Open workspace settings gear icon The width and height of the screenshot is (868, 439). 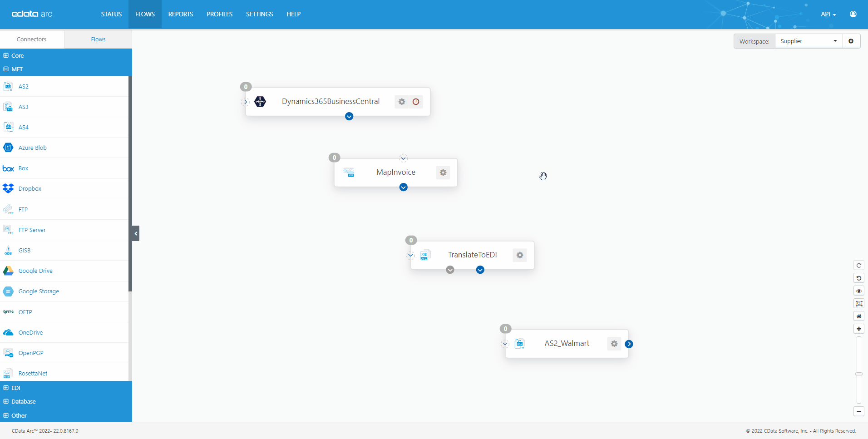coord(851,41)
